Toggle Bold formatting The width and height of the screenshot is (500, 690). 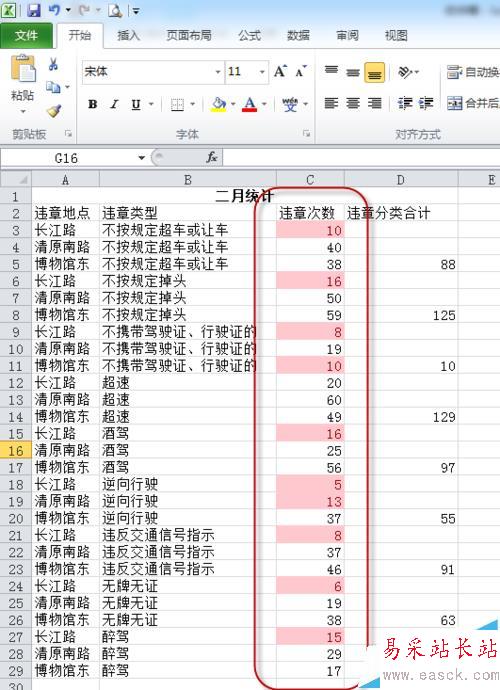[x=92, y=105]
